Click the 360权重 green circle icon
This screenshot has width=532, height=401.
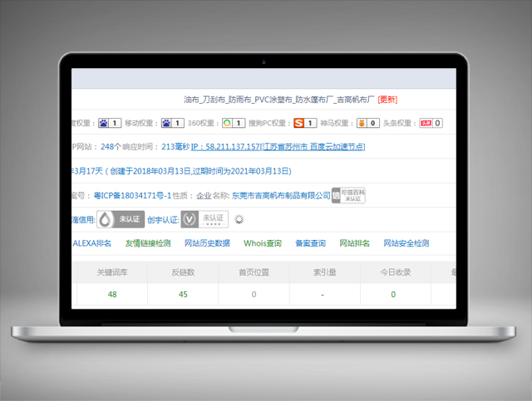[227, 123]
